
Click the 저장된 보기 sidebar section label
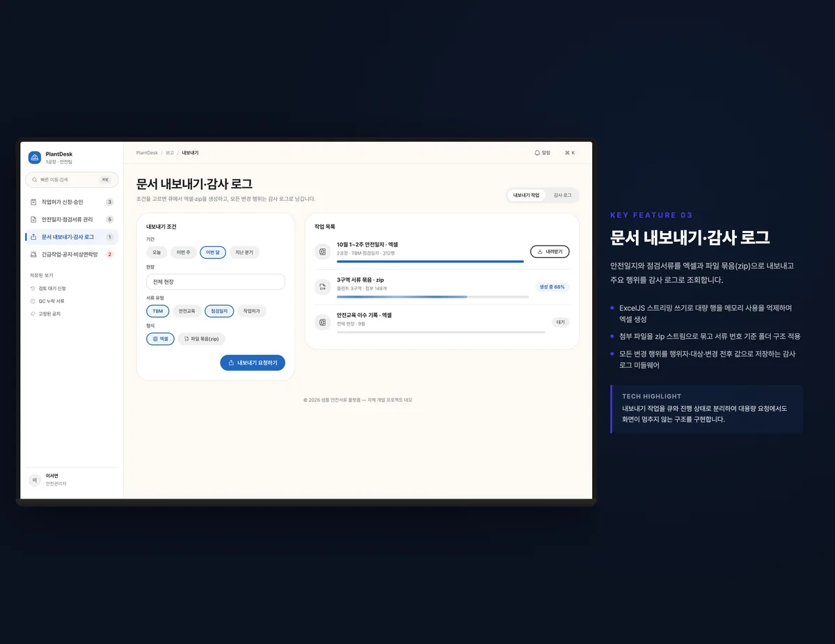pyautogui.click(x=42, y=275)
